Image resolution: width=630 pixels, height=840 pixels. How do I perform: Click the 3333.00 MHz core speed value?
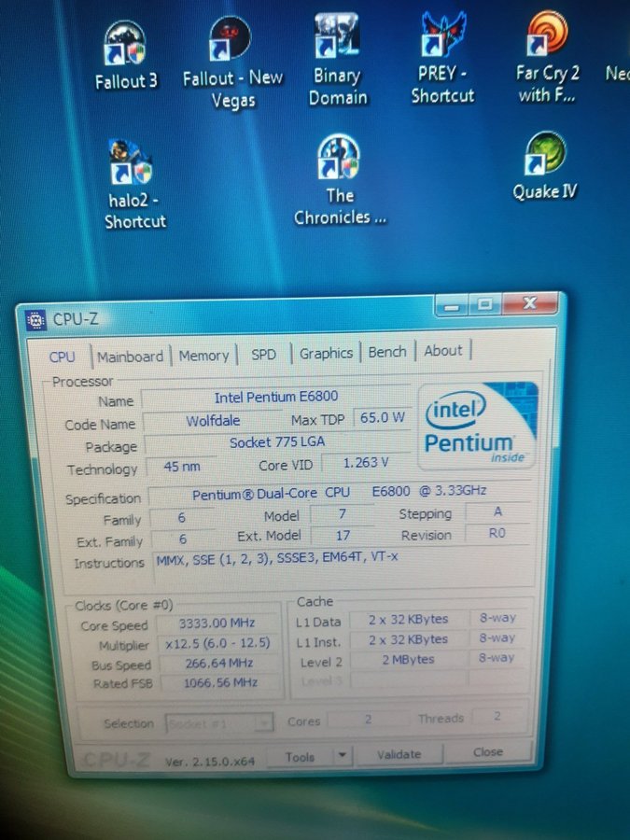(217, 623)
